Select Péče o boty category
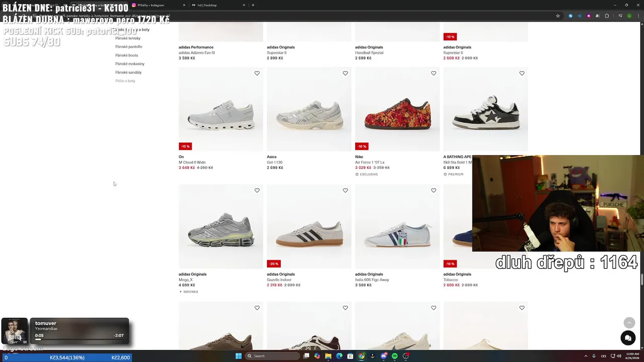This screenshot has height=362, width=644. 125,81
